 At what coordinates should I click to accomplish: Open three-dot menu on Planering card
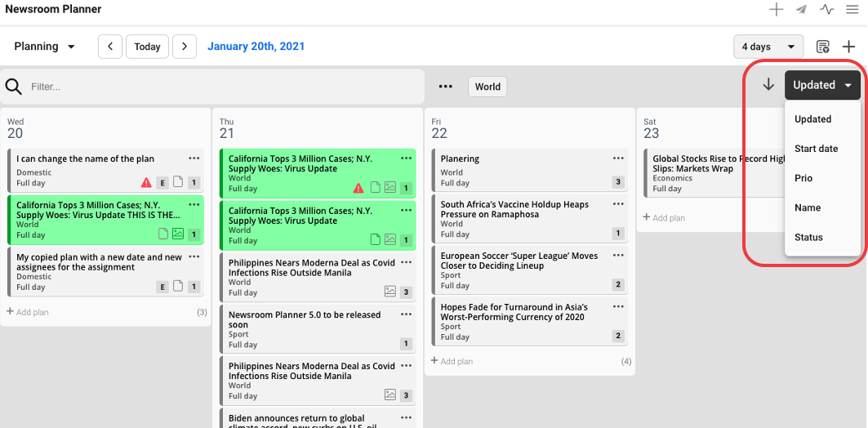click(x=618, y=158)
